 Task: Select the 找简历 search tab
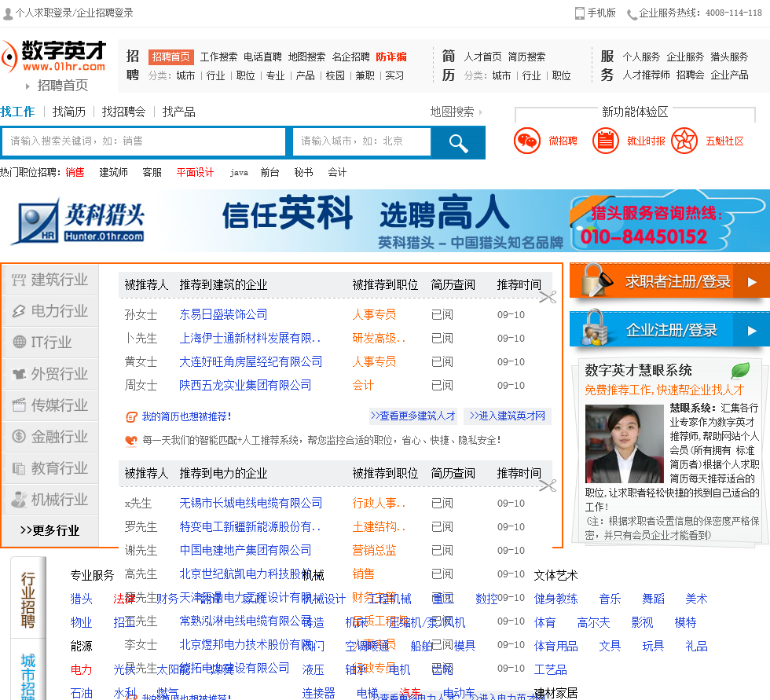[x=69, y=112]
